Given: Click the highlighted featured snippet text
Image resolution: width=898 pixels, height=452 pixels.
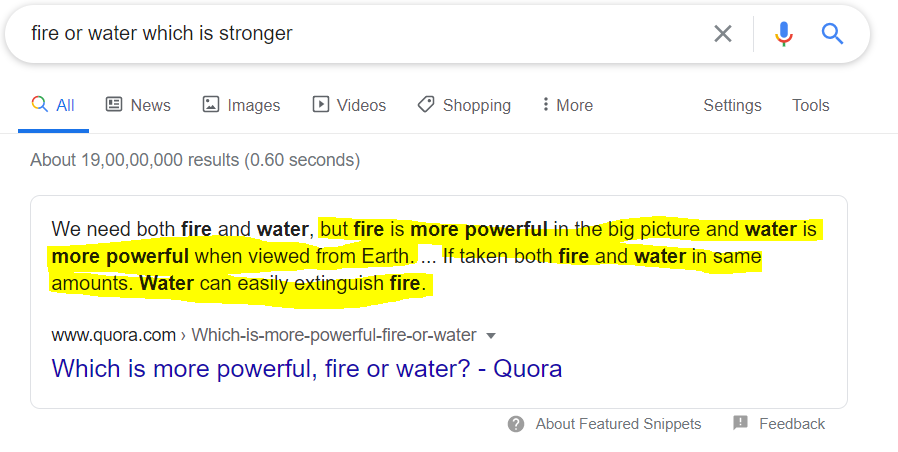Looking at the screenshot, I should [435, 256].
